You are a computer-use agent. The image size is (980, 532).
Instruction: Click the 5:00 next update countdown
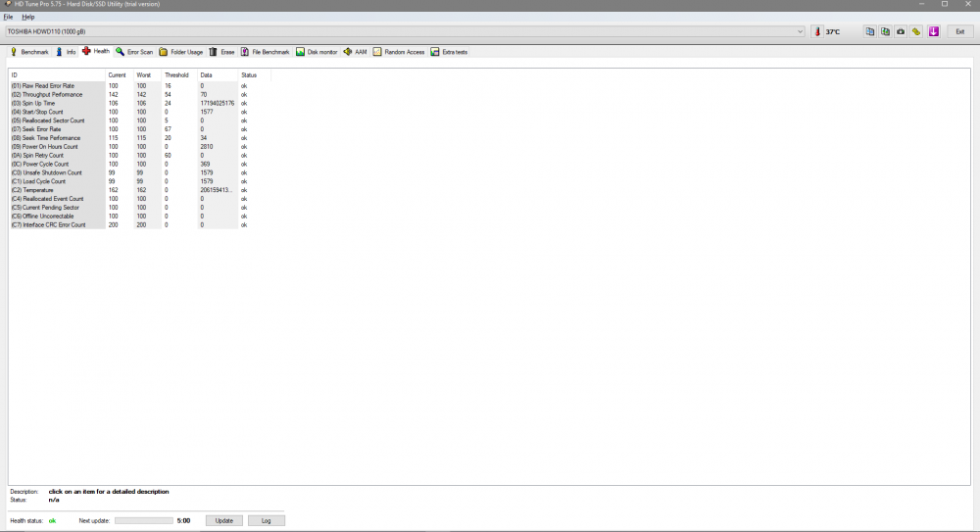point(184,520)
